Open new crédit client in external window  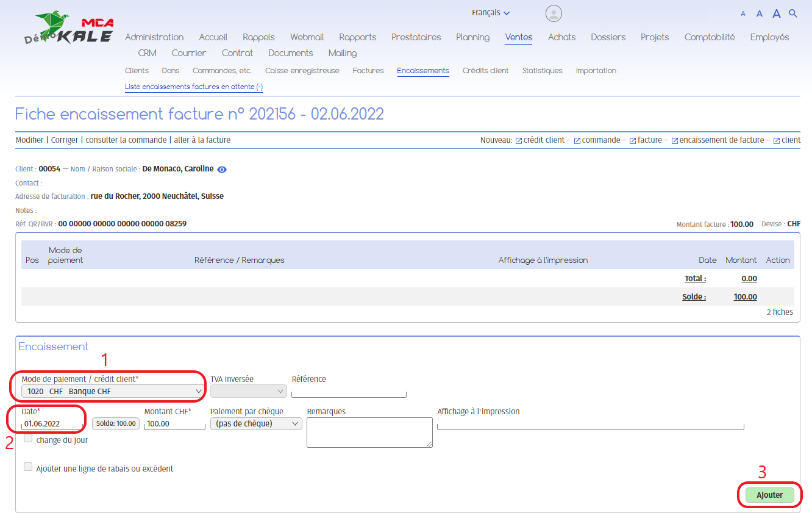540,140
